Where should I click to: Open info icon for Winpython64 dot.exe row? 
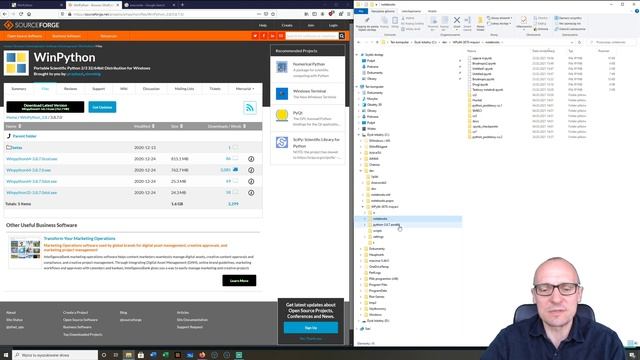[x=251, y=159]
